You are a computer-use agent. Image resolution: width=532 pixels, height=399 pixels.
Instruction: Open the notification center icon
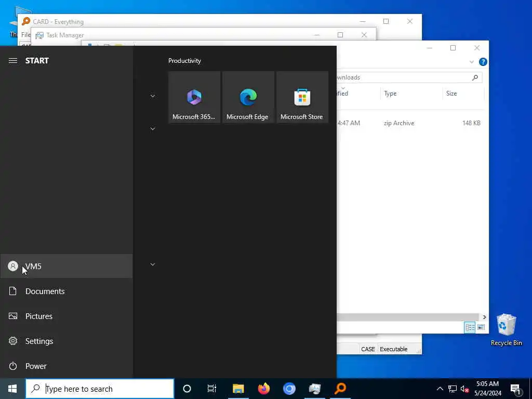[x=515, y=389]
